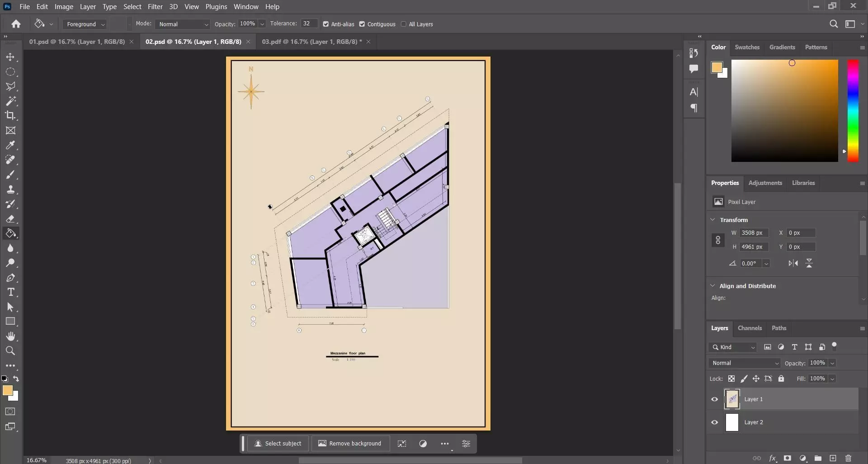Select the Spot Healing Brush tool
Image resolution: width=868 pixels, height=464 pixels.
(x=10, y=160)
